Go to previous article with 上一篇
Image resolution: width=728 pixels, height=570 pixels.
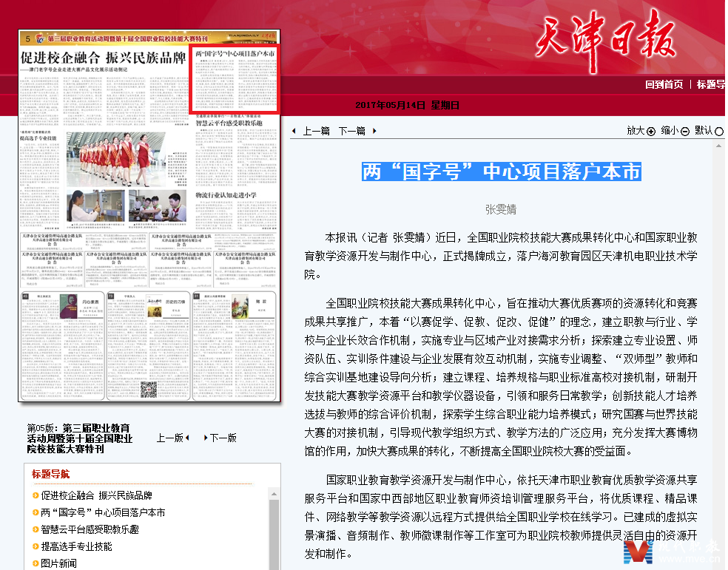(316, 132)
